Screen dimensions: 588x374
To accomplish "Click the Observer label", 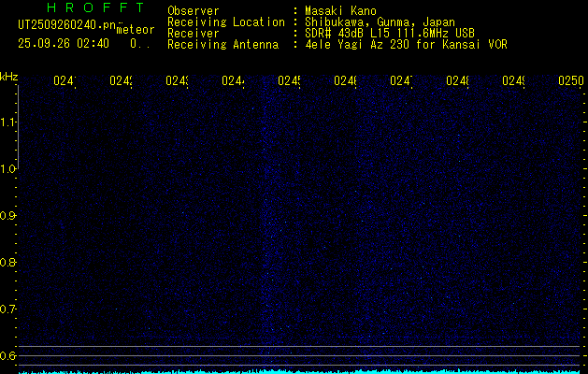I will (x=194, y=11).
